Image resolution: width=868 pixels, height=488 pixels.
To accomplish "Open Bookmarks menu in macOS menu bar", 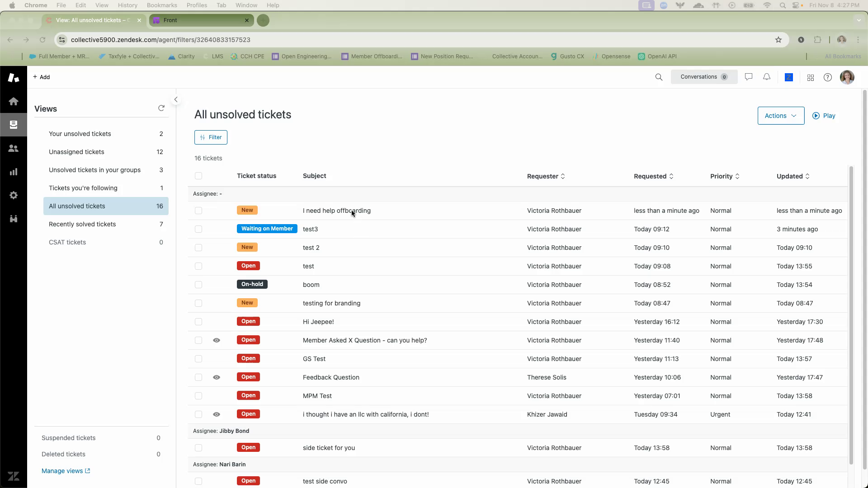I will [161, 5].
